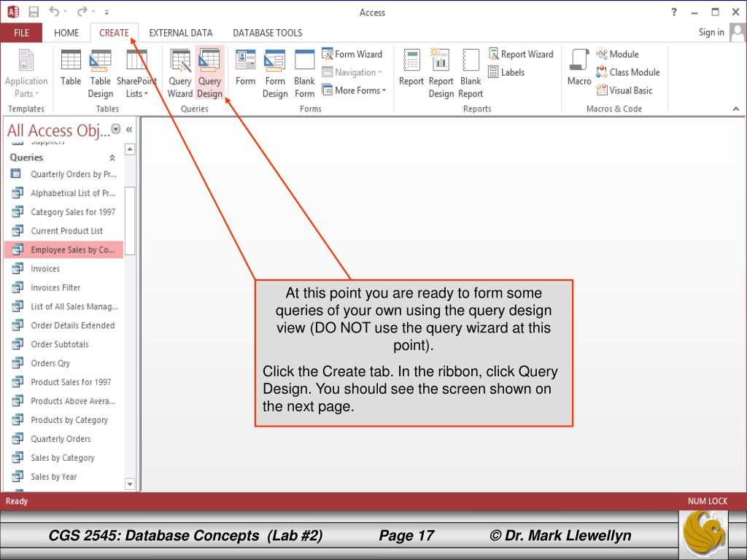Click the Table Design icon
The height and width of the screenshot is (560, 747).
101,74
